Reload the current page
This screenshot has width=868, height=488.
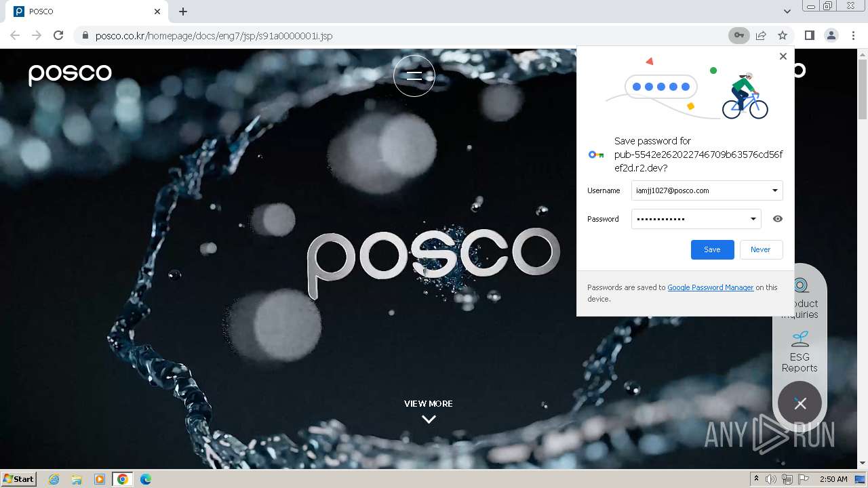(x=58, y=35)
